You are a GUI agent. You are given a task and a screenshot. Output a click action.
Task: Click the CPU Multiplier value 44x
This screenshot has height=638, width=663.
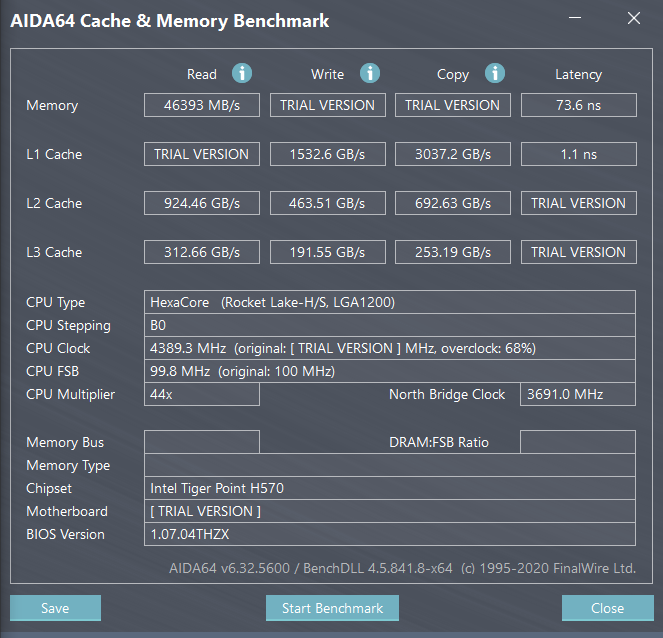click(x=202, y=394)
